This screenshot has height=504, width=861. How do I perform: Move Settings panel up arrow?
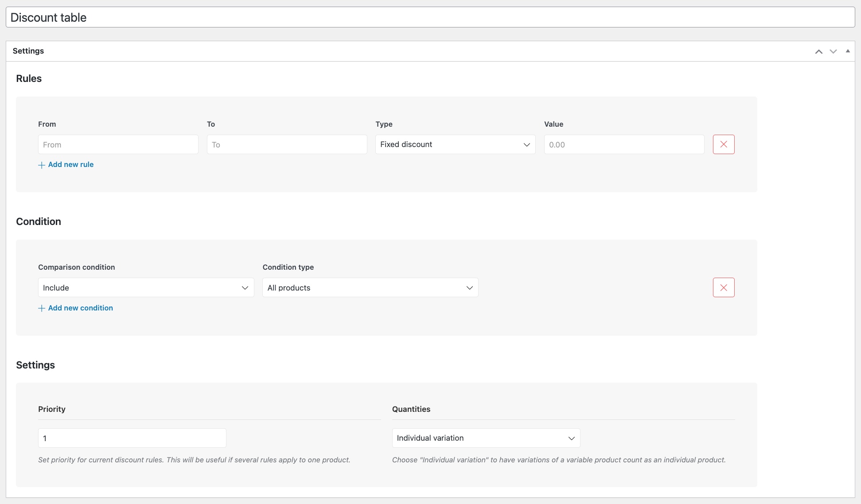click(819, 51)
